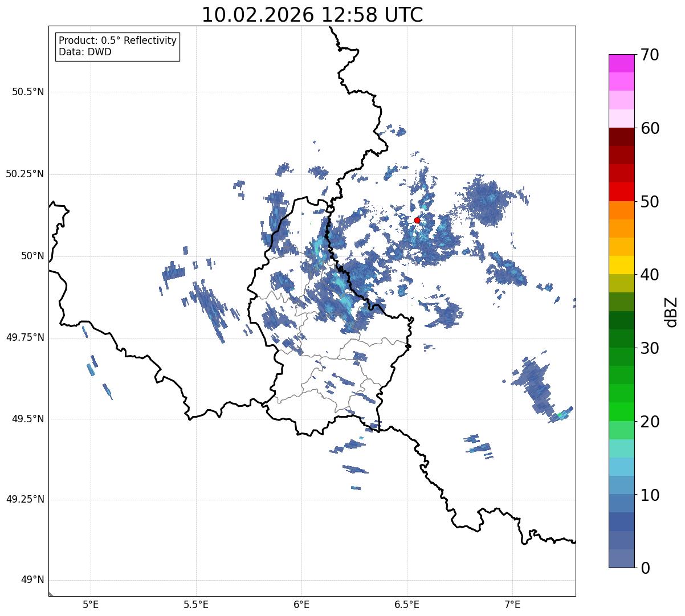Click the 49.5°N latitude label
The height and width of the screenshot is (616, 685).
click(x=28, y=419)
